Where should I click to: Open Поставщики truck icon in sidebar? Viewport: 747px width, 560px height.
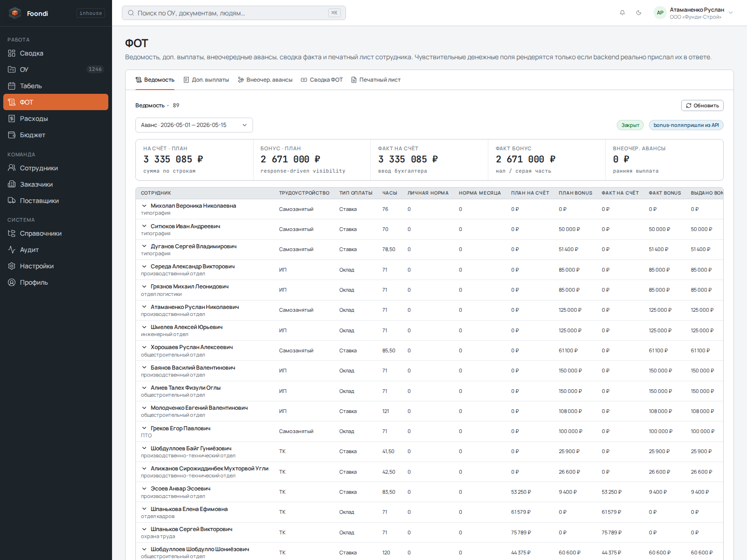click(12, 201)
